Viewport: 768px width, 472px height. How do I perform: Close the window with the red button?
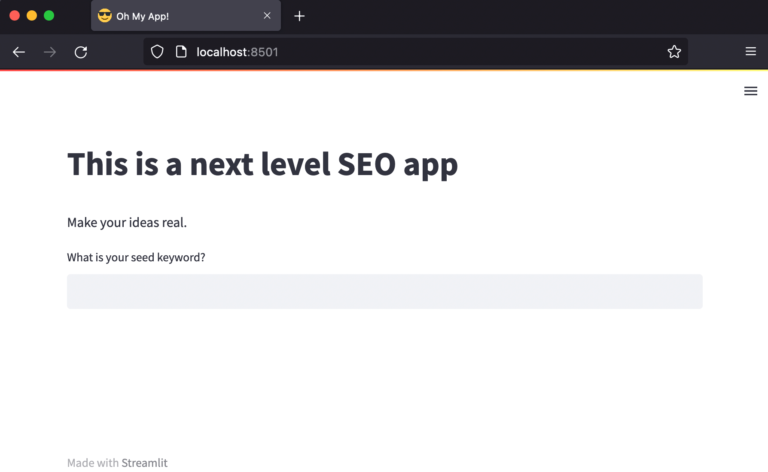pyautogui.click(x=15, y=16)
